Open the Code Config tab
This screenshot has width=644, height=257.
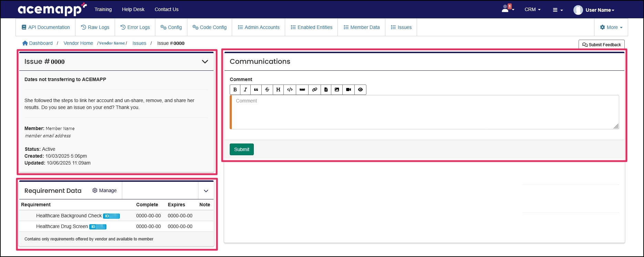coord(210,27)
